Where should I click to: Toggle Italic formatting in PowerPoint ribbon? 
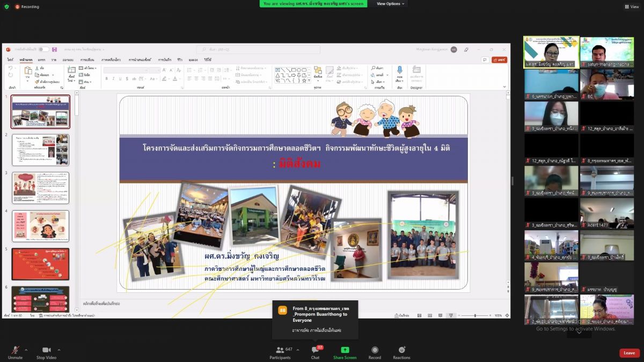tap(113, 78)
